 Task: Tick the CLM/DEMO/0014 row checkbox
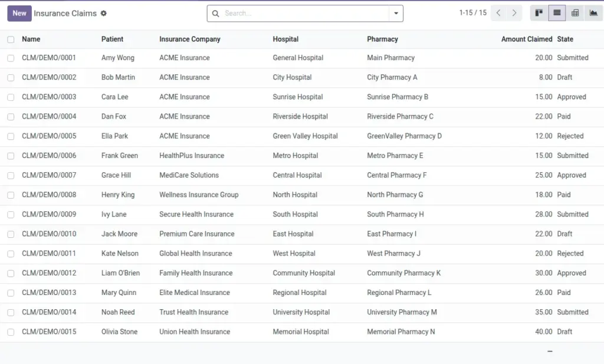11,313
